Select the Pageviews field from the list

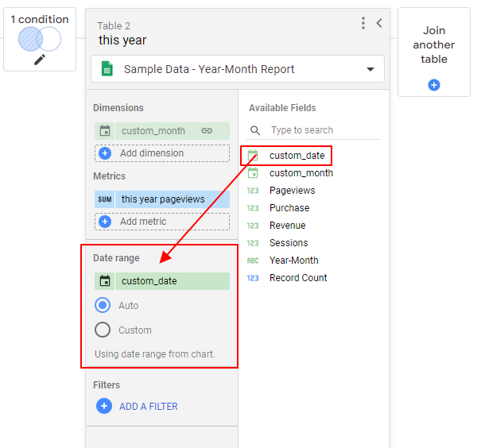[292, 191]
